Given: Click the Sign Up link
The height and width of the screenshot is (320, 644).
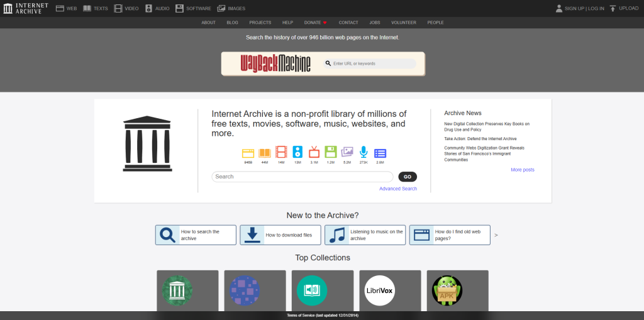Looking at the screenshot, I should (x=575, y=8).
